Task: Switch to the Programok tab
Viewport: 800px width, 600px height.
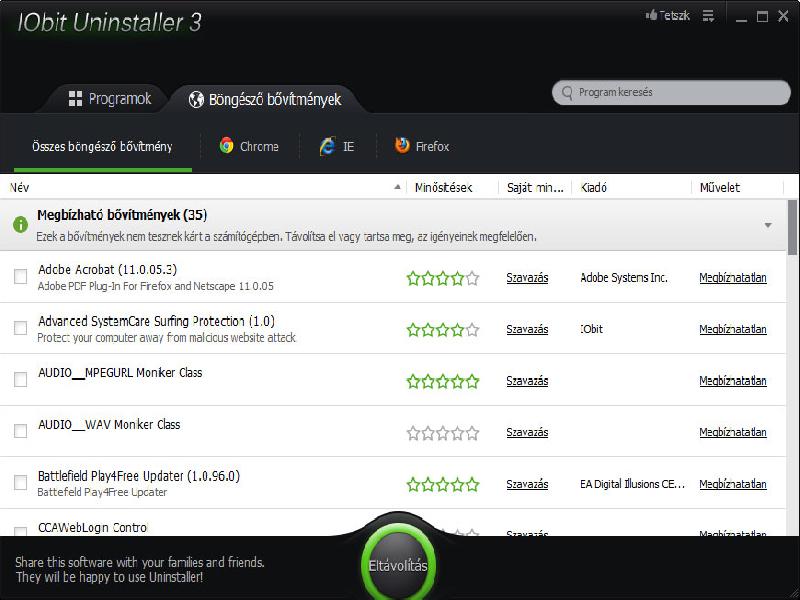Action: click(110, 98)
